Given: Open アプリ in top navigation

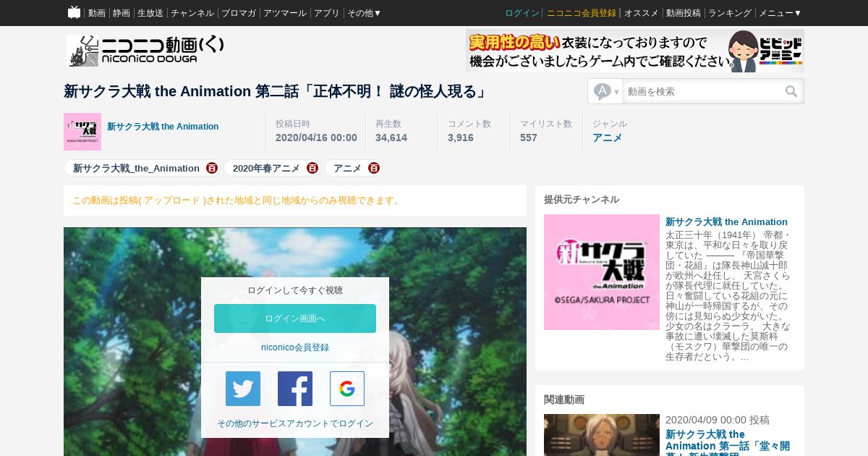Looking at the screenshot, I should [327, 13].
